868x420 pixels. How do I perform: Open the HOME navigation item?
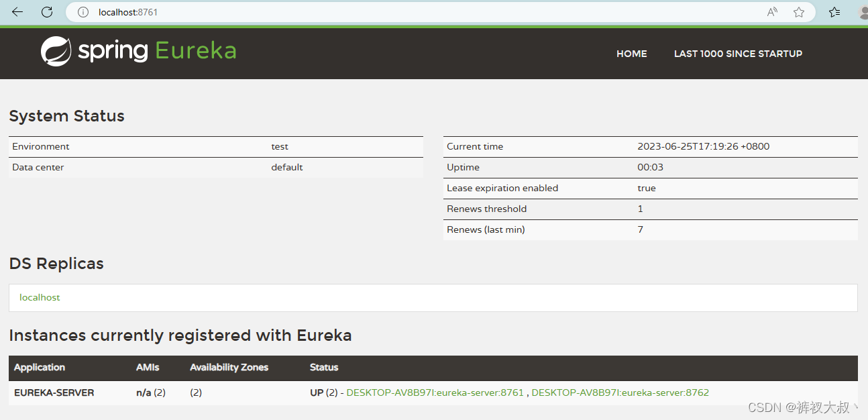(632, 54)
